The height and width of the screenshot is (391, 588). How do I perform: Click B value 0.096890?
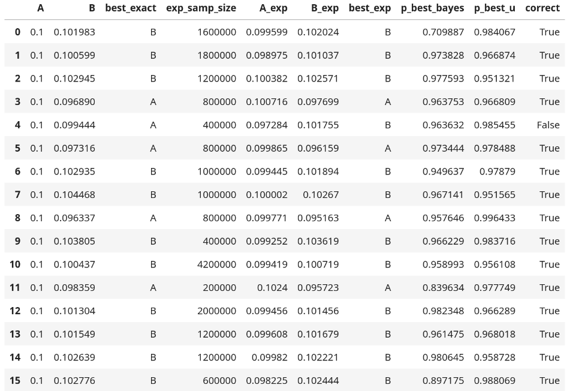click(74, 102)
